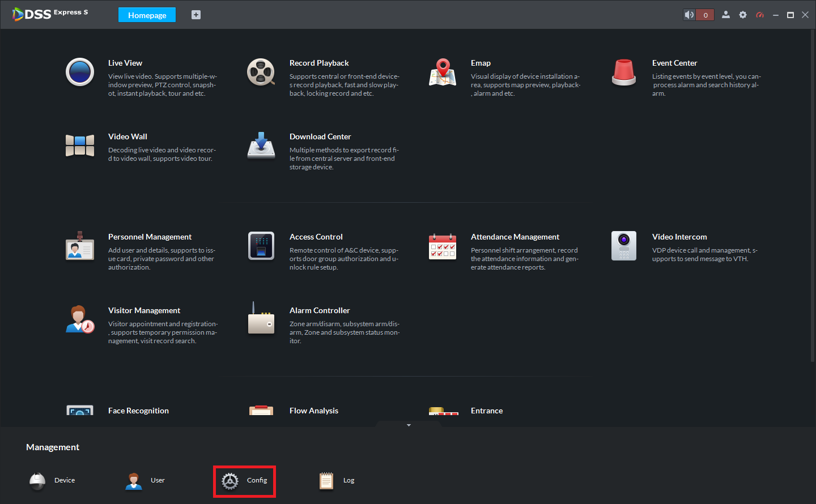Open the Live View camera lens icon
The width and height of the screenshot is (816, 504).
coord(80,72)
